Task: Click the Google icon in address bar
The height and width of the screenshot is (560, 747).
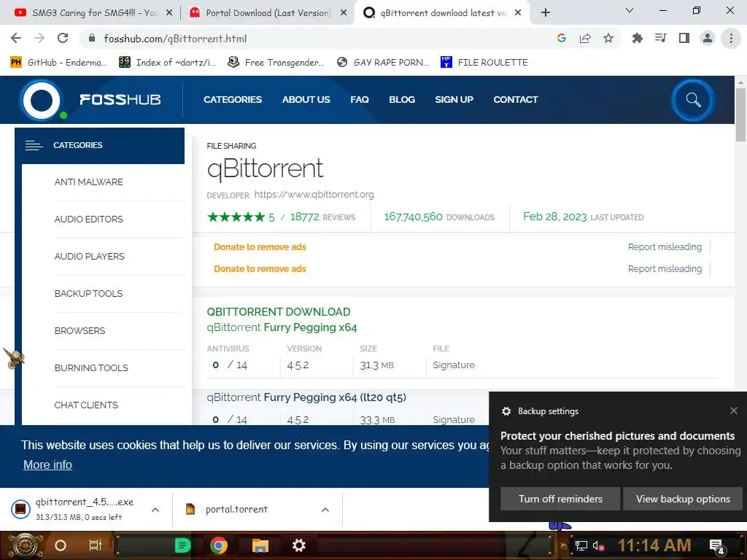Action: (x=562, y=39)
